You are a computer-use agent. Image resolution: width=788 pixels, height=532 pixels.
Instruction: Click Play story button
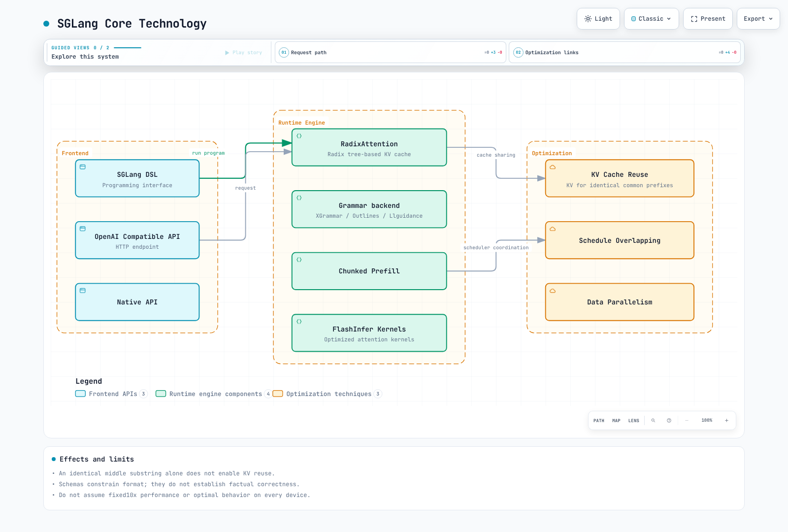click(244, 52)
